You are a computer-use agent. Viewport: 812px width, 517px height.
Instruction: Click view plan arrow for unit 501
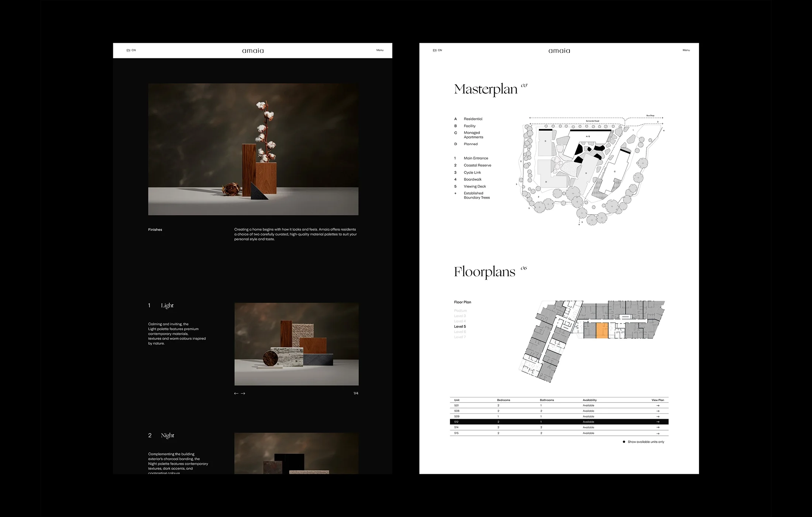(x=658, y=405)
